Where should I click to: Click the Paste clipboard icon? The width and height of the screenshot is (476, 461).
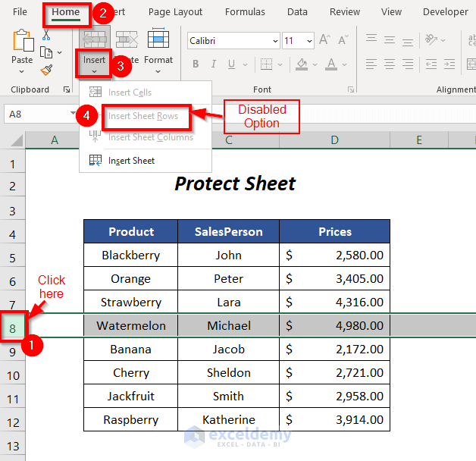click(23, 40)
